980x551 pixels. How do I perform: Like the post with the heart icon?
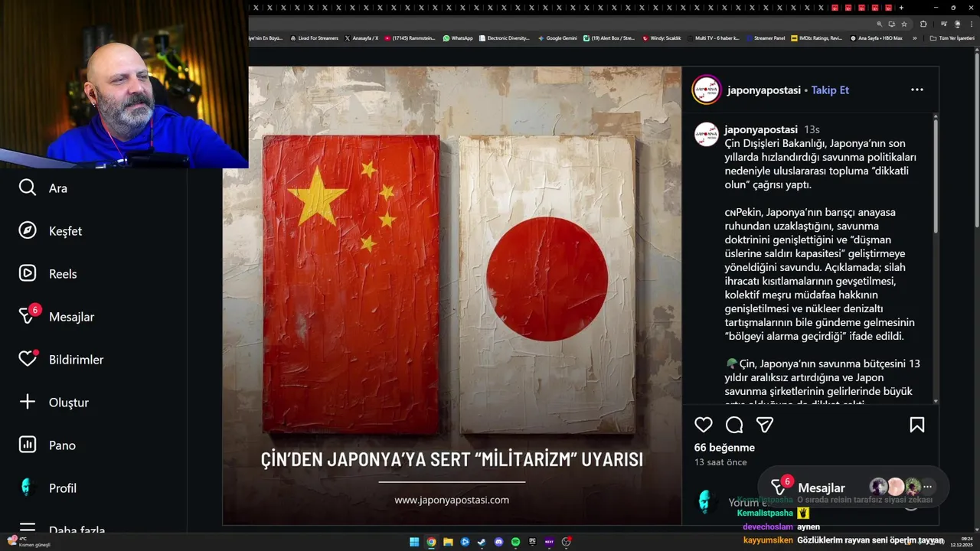point(704,425)
